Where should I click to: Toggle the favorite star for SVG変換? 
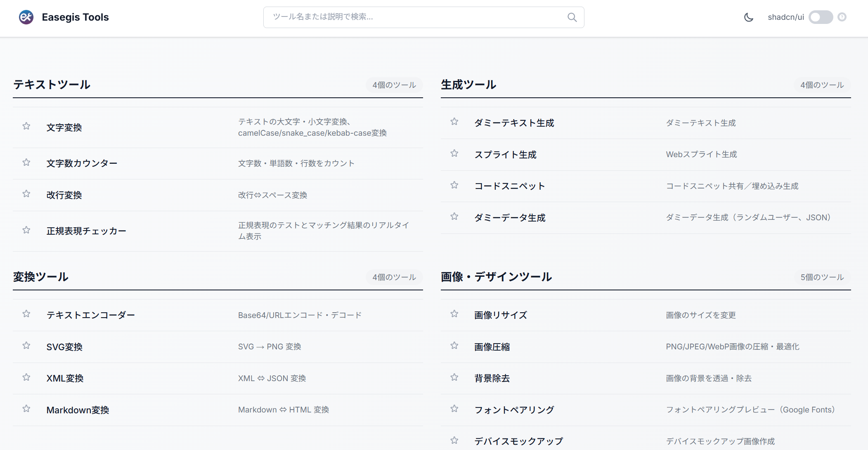pos(26,346)
